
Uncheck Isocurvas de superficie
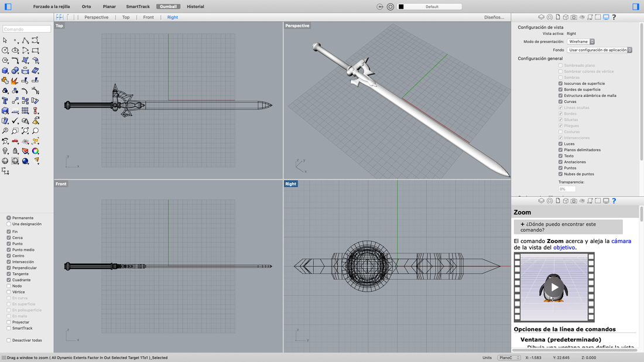(x=560, y=83)
